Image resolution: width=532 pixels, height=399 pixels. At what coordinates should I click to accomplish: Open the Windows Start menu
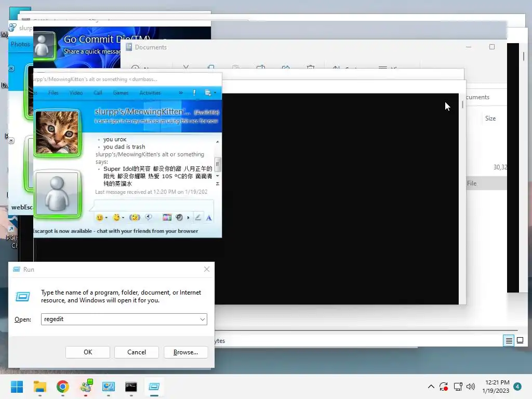tap(17, 387)
